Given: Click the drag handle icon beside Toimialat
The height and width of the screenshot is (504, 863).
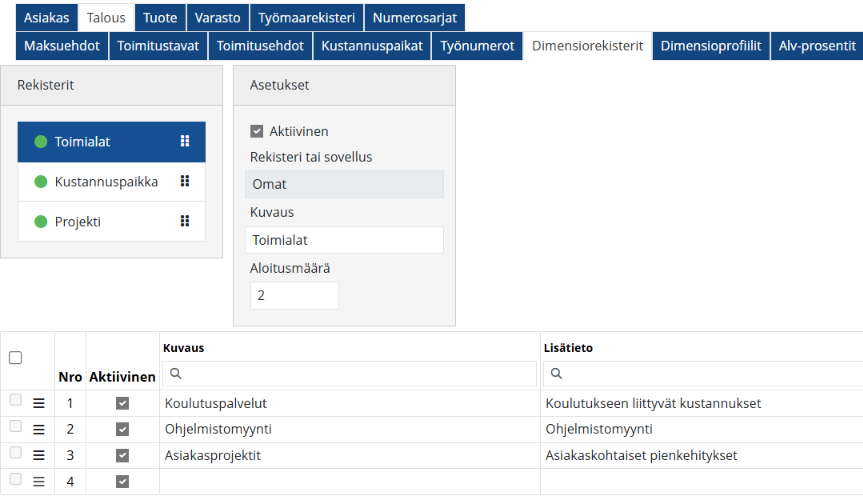Looking at the screenshot, I should click(184, 142).
